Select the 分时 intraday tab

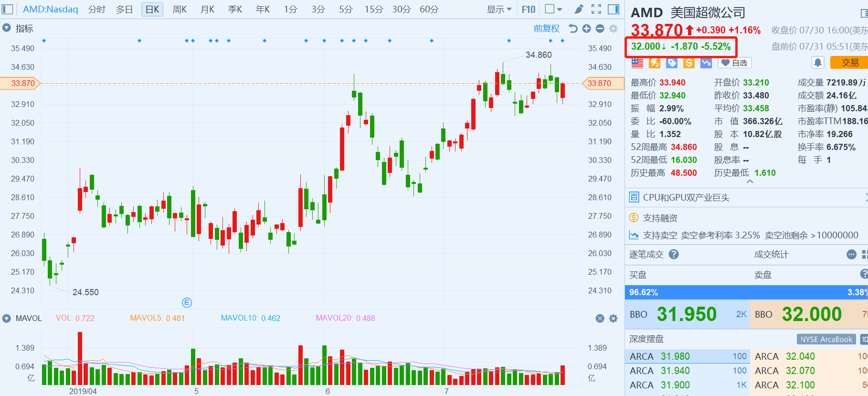point(96,9)
